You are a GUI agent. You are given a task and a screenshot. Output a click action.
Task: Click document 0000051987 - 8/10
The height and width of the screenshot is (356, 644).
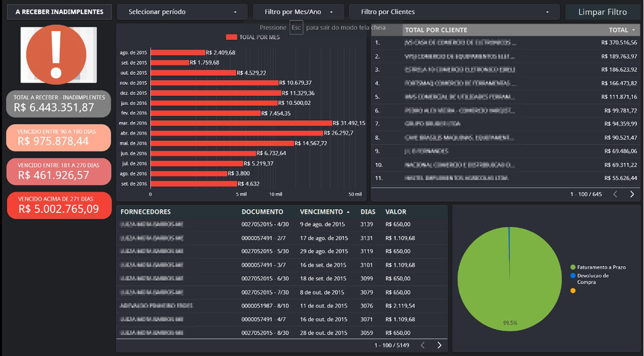pyautogui.click(x=265, y=306)
